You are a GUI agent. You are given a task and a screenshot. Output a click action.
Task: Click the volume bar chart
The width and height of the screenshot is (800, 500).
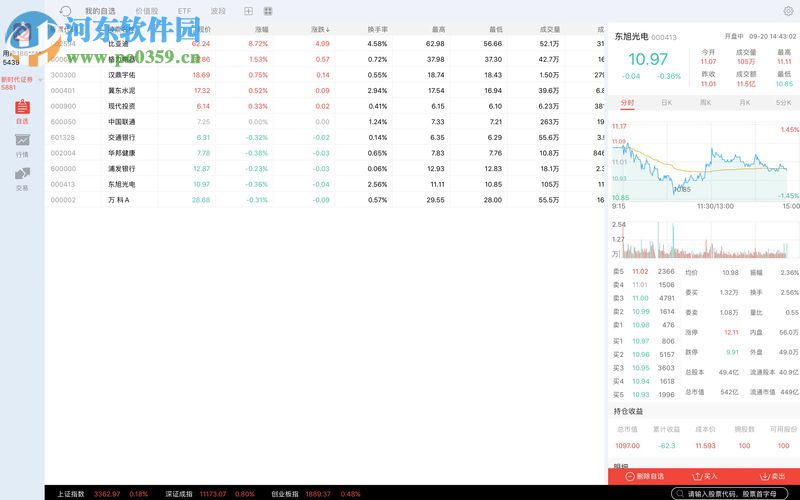pyautogui.click(x=705, y=240)
